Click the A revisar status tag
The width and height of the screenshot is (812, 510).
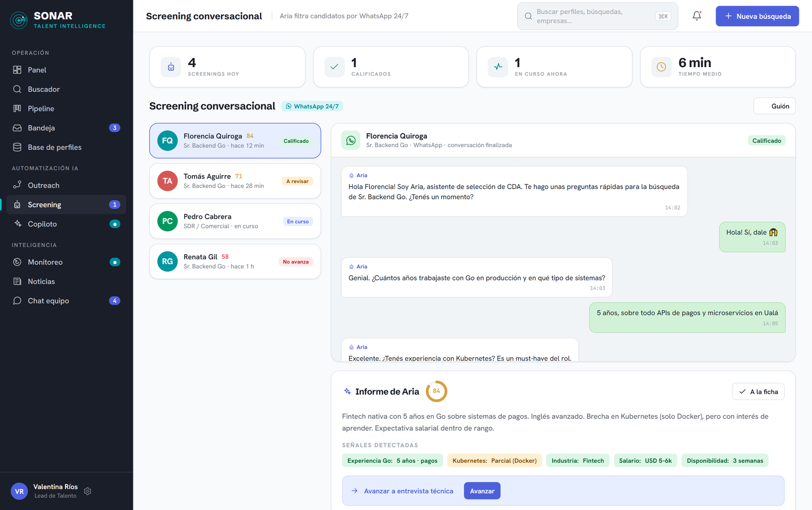coord(297,181)
